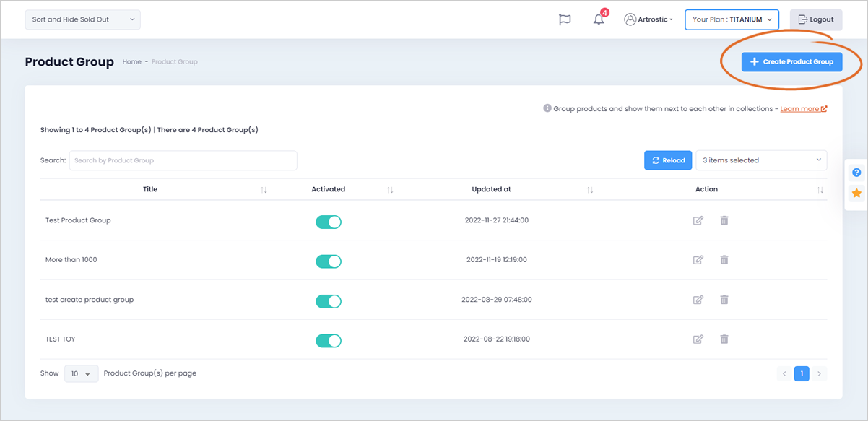The height and width of the screenshot is (421, 868).
Task: Click the Test Product Group title cell
Action: point(78,220)
